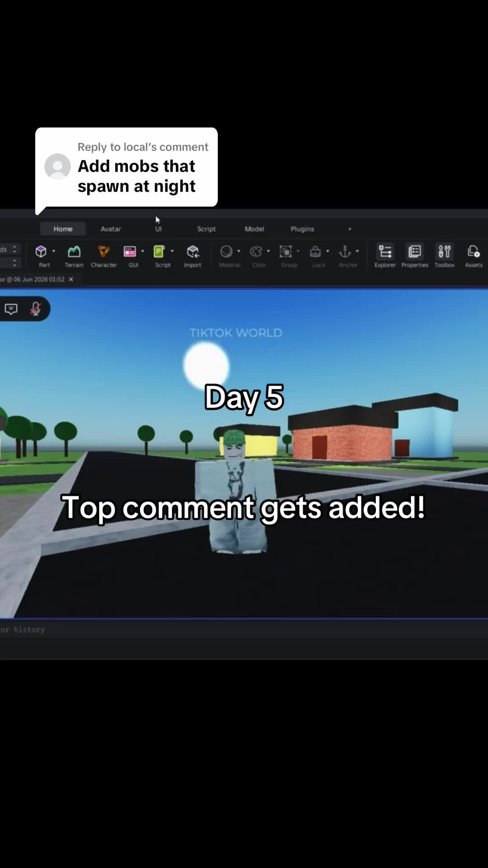Click the command bar history field

point(244,629)
